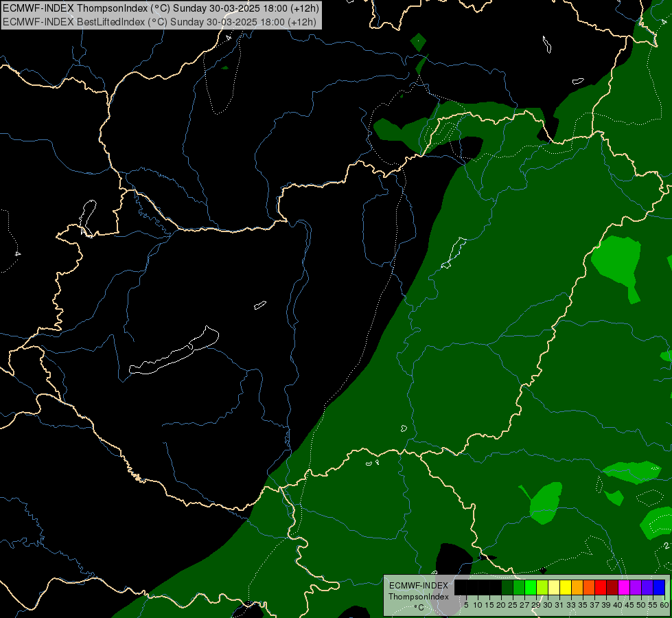Click the legend scale value '20'
Image resolution: width=672 pixels, height=618 pixels.
coord(501,605)
